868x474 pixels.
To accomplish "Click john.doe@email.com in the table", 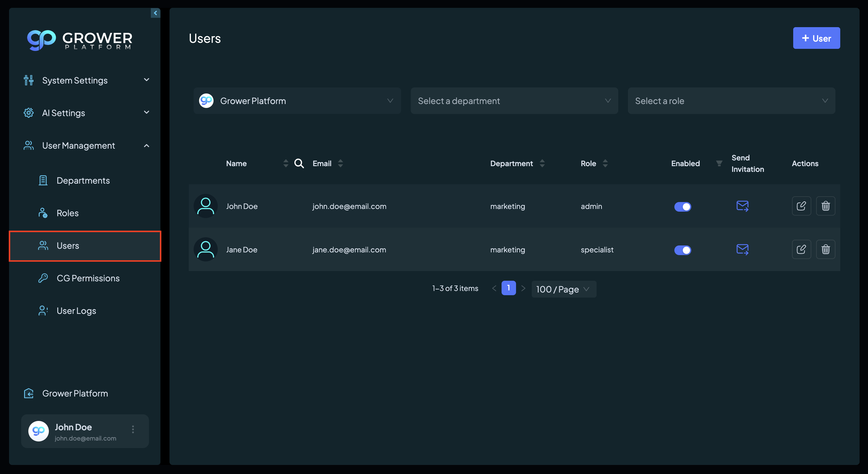I will (349, 206).
